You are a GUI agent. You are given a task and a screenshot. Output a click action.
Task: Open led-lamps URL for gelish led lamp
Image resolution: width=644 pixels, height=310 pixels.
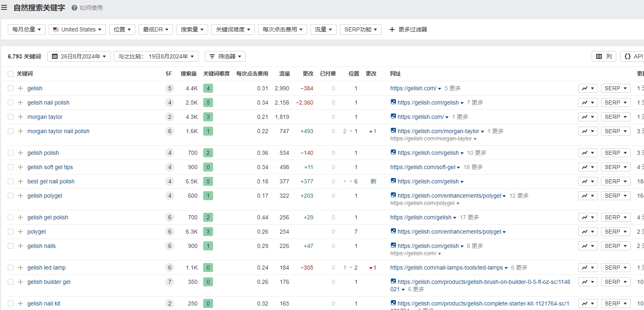click(447, 268)
